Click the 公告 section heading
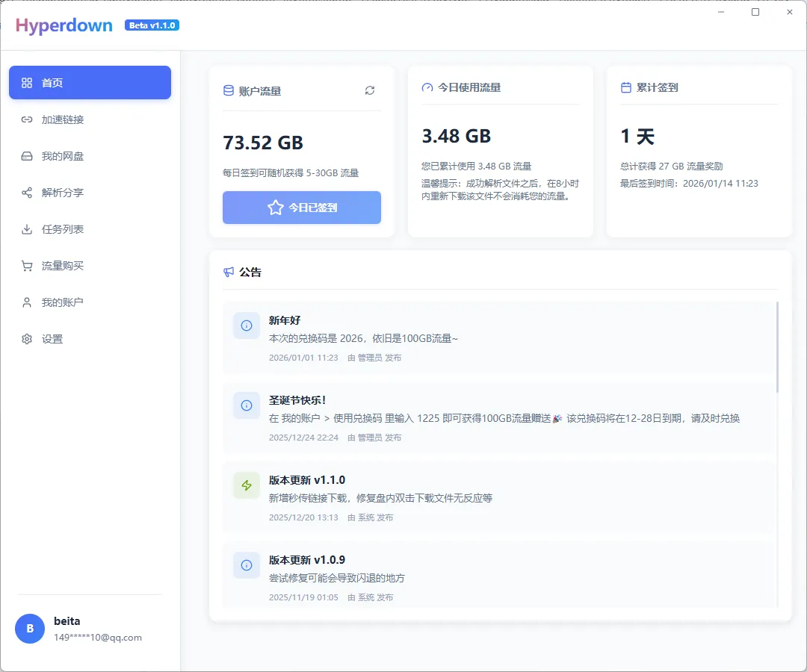807x672 pixels. pos(250,272)
